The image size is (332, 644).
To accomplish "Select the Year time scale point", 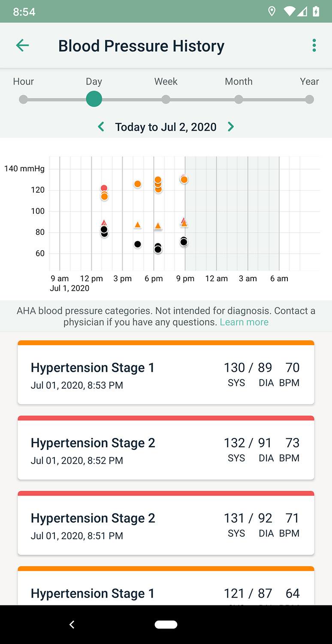I will (309, 100).
